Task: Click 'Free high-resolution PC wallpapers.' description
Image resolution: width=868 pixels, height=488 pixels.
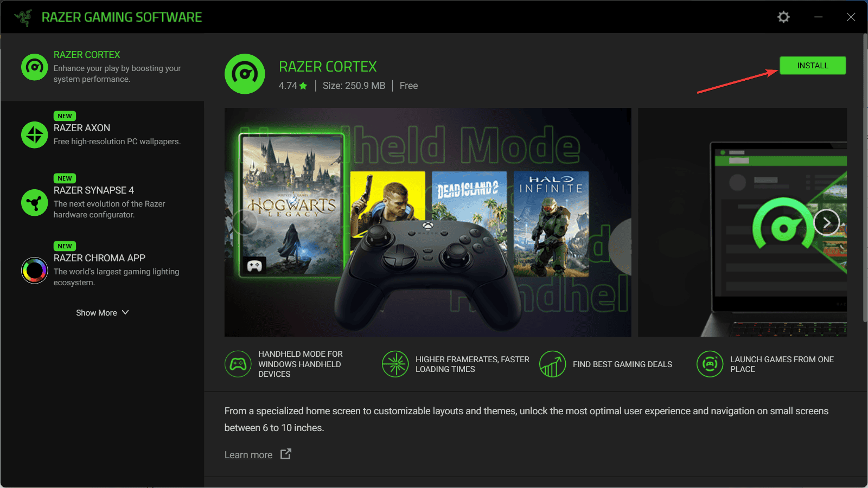Action: click(x=117, y=142)
